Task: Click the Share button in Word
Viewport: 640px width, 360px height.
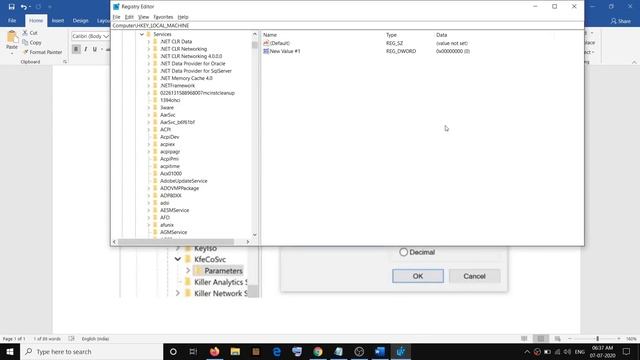Action: pyautogui.click(x=620, y=21)
